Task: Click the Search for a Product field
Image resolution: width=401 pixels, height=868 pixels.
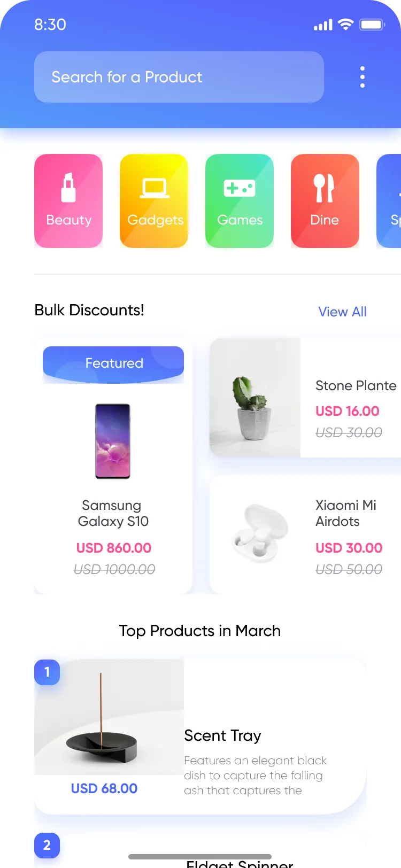Action: (x=179, y=77)
